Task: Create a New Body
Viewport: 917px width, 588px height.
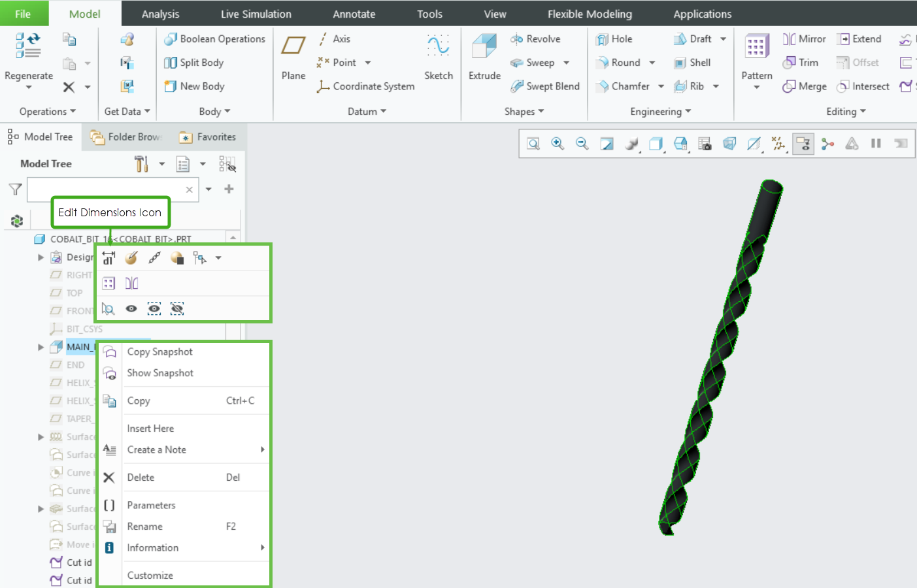Action: (194, 86)
